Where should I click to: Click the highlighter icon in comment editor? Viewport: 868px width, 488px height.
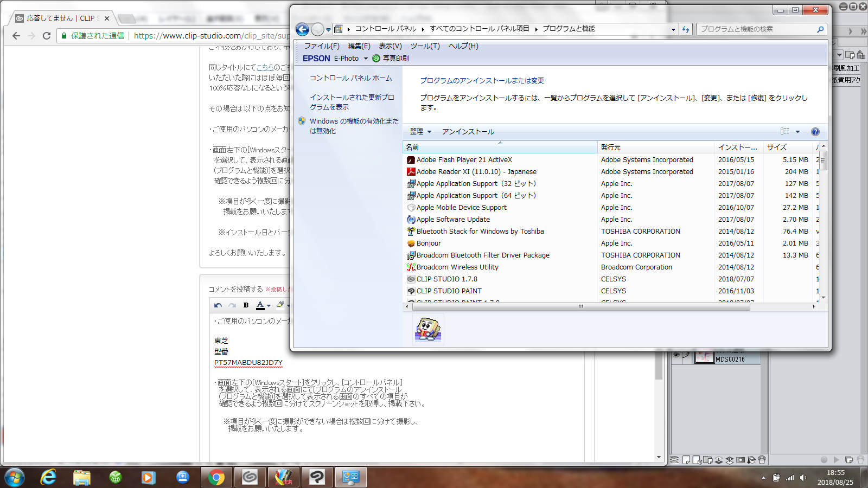[280, 305]
